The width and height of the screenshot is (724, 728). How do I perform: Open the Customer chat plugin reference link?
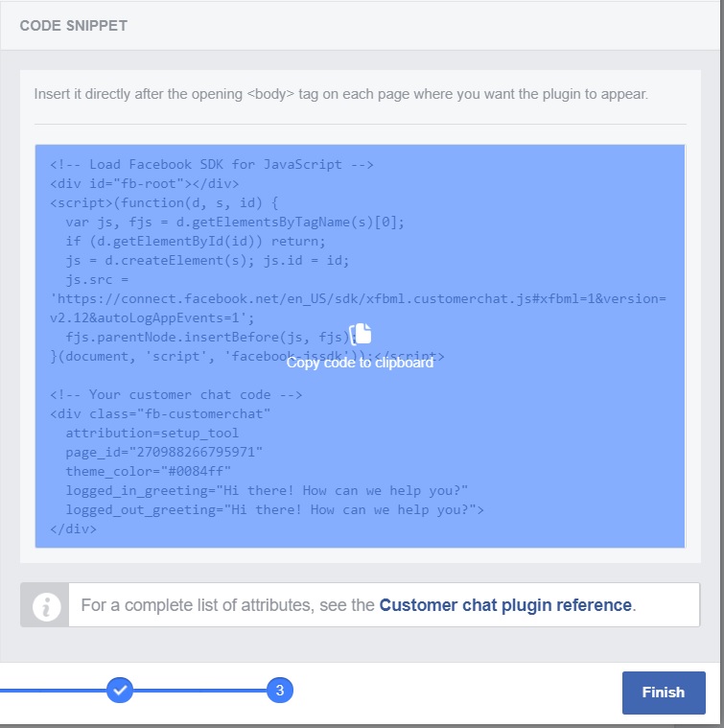click(505, 605)
